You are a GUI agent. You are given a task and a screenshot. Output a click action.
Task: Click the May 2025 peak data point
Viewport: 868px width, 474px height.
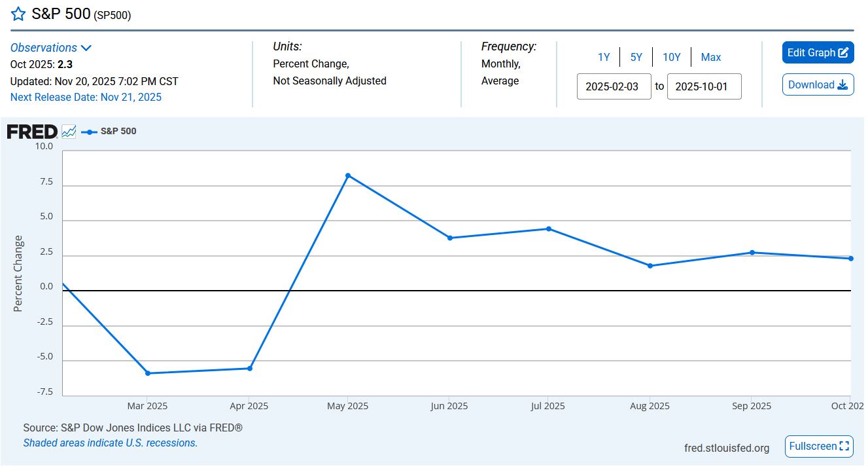tap(348, 175)
